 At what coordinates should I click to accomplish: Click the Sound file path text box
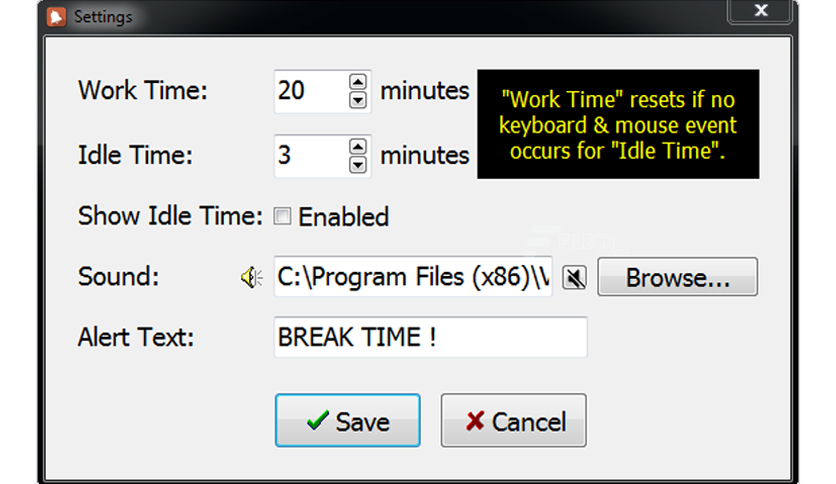tap(413, 277)
